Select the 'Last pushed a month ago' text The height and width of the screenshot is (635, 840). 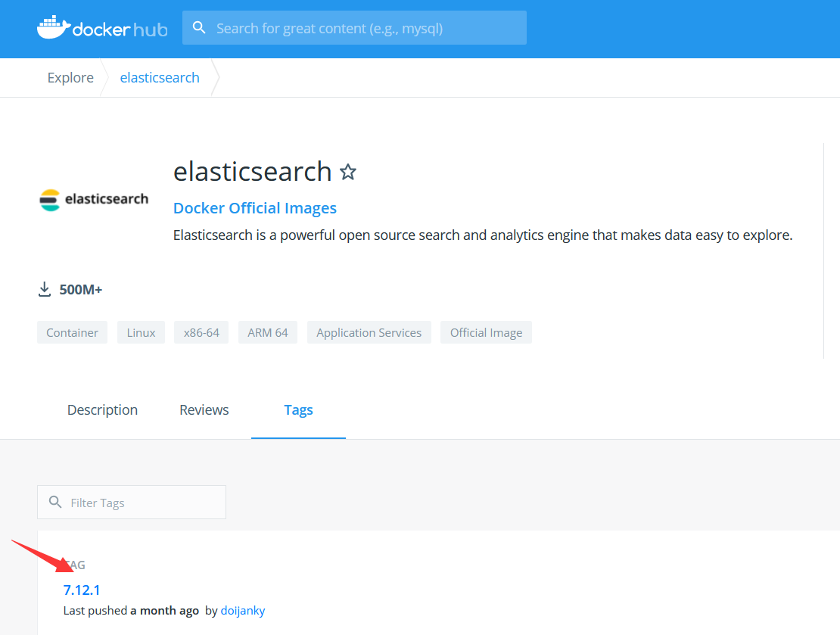coord(131,610)
